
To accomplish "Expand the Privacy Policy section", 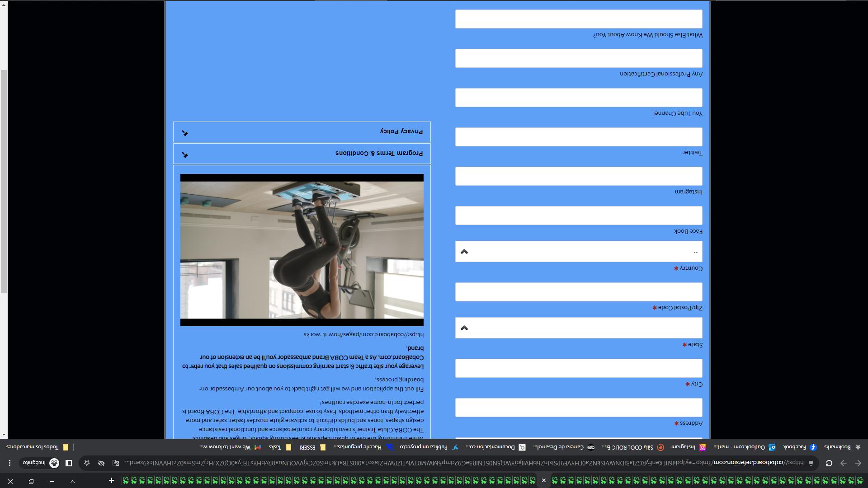I will pyautogui.click(x=302, y=132).
